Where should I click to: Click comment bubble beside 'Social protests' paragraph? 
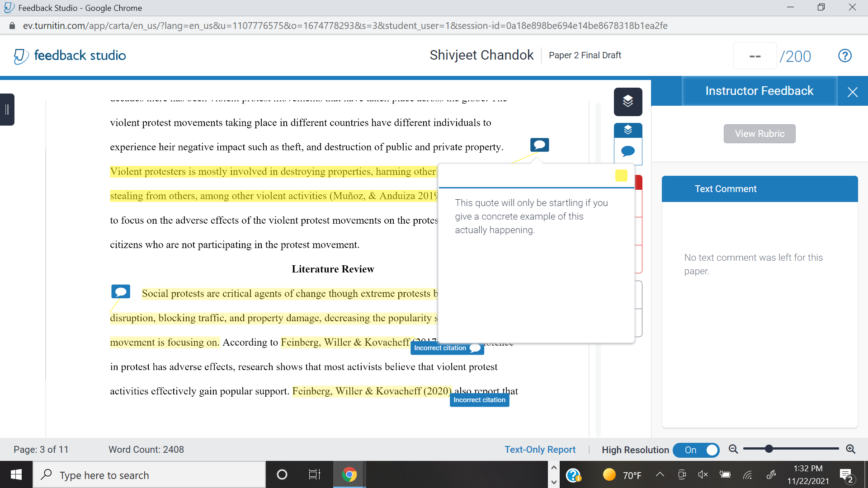pos(121,291)
